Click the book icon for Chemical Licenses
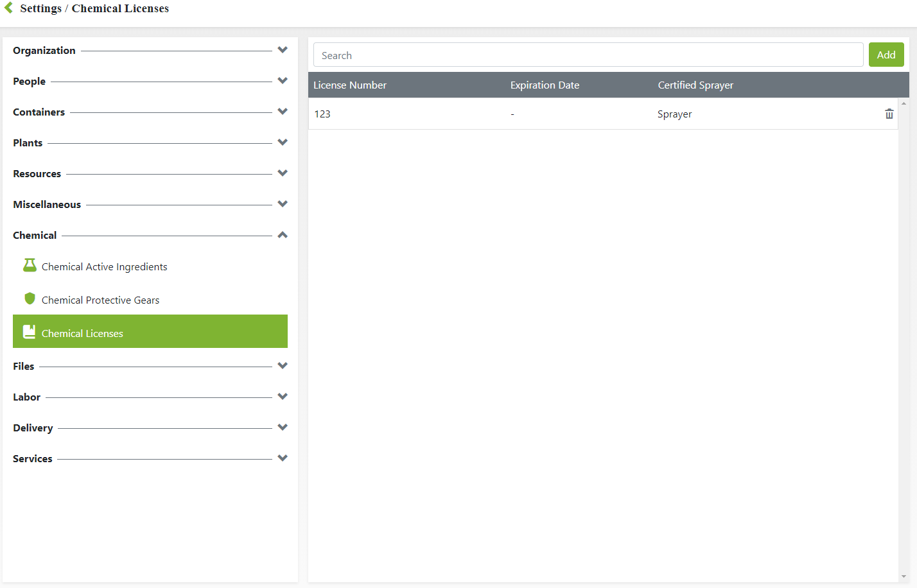The image size is (917, 588). (30, 332)
